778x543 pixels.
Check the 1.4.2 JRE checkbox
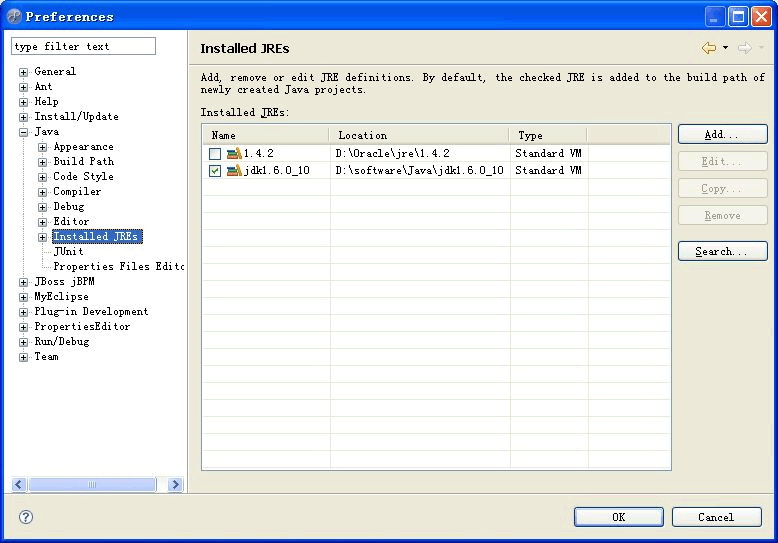tap(215, 154)
